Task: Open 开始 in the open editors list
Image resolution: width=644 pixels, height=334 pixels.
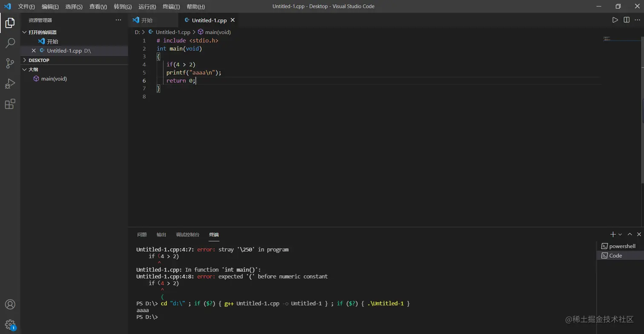Action: point(74,41)
